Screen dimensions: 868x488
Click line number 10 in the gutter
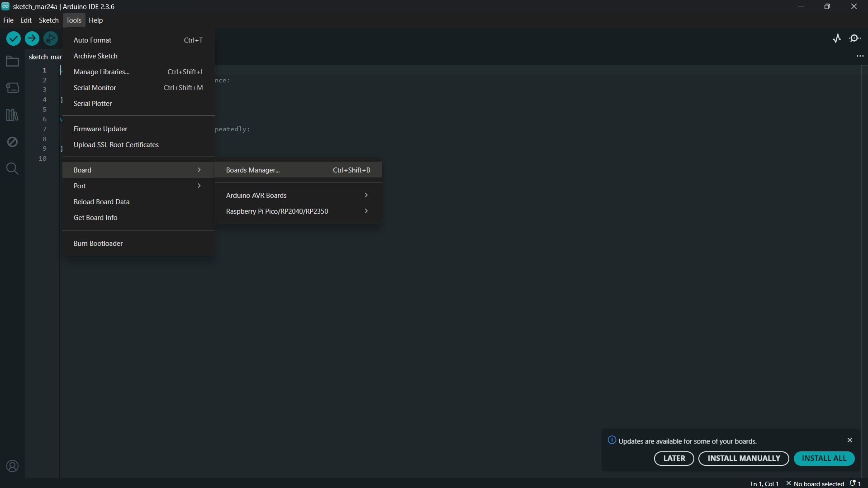[x=43, y=158]
